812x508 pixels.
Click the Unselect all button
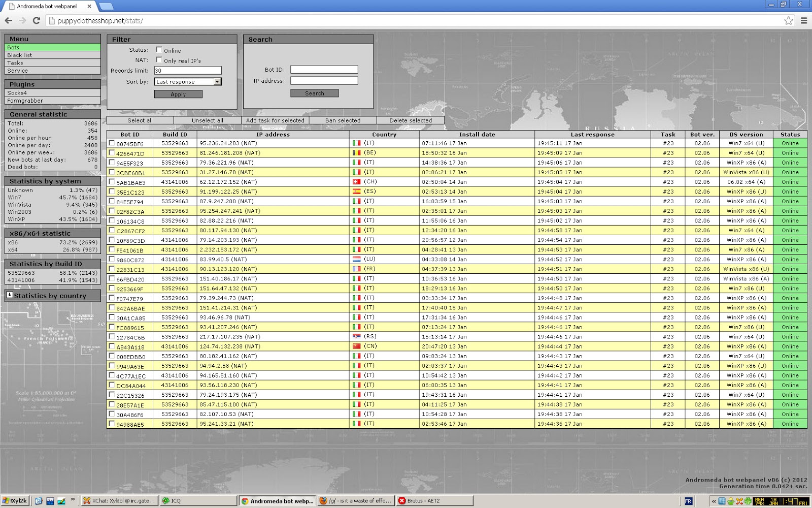208,120
